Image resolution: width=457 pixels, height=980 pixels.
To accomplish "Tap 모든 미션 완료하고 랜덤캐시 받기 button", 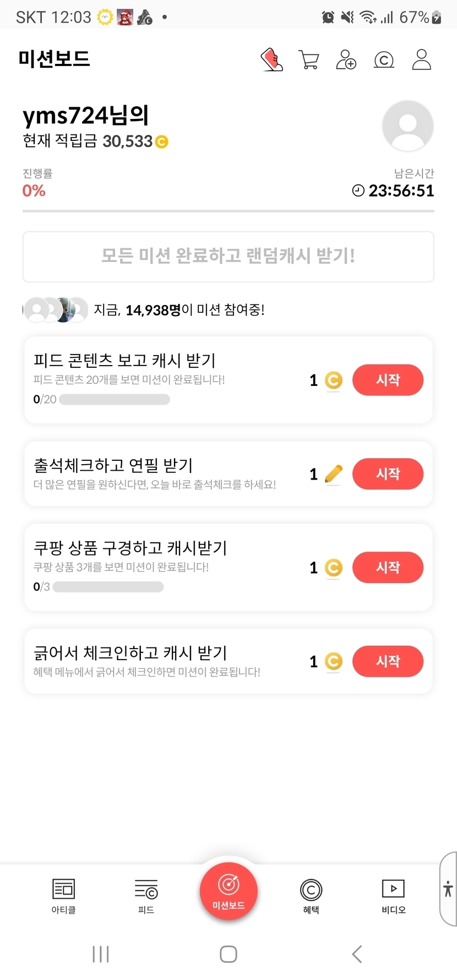I will [x=228, y=257].
